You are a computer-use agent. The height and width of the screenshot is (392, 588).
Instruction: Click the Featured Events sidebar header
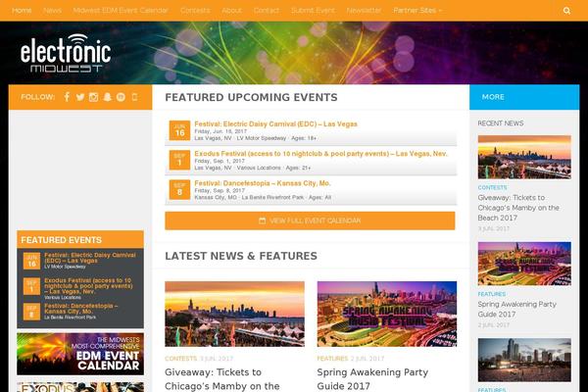tap(80, 240)
